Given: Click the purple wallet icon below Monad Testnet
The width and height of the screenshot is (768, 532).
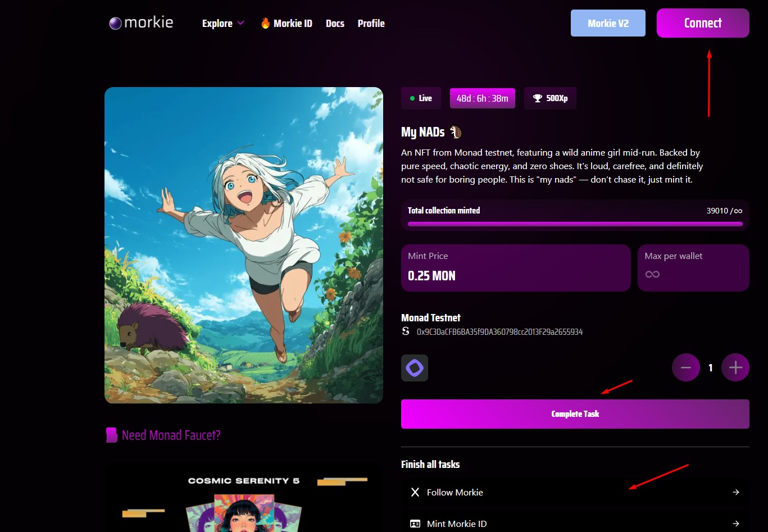Looking at the screenshot, I should tap(415, 368).
